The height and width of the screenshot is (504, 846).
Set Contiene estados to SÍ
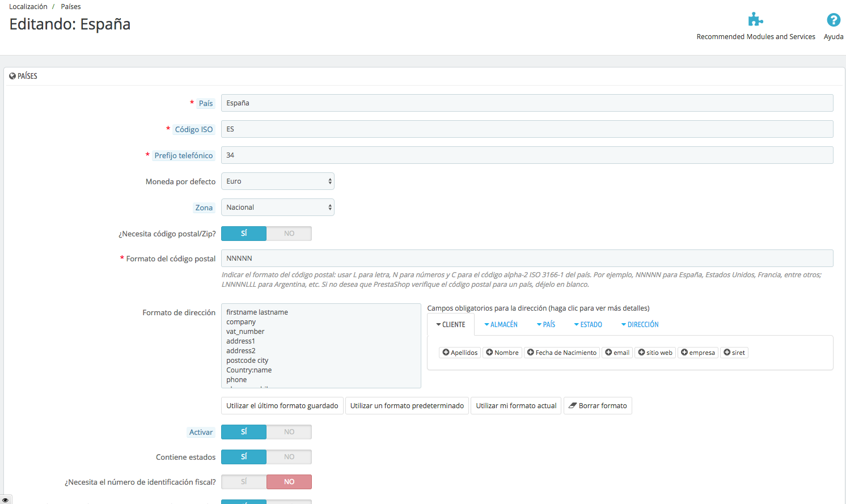244,457
